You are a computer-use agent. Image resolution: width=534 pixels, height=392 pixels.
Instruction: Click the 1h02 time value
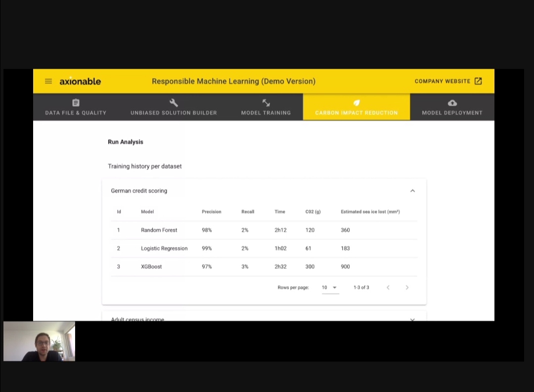pyautogui.click(x=281, y=249)
